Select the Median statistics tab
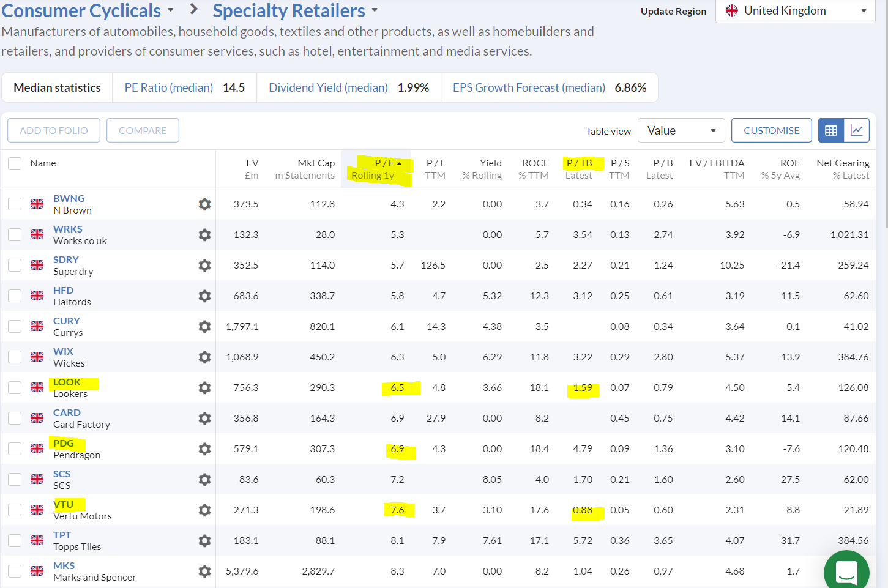 coord(57,87)
